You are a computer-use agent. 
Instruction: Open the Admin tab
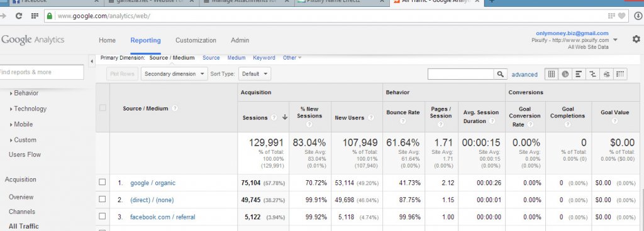pyautogui.click(x=240, y=40)
